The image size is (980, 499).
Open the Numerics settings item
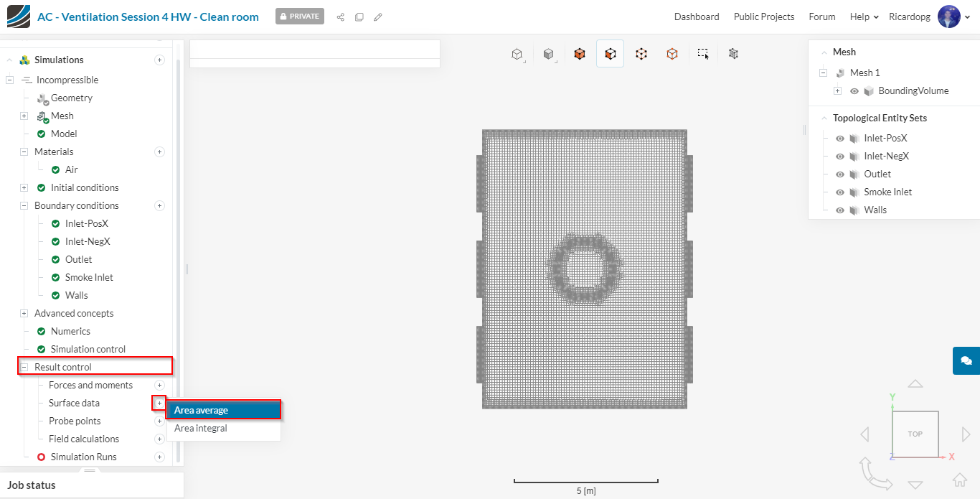(x=70, y=332)
